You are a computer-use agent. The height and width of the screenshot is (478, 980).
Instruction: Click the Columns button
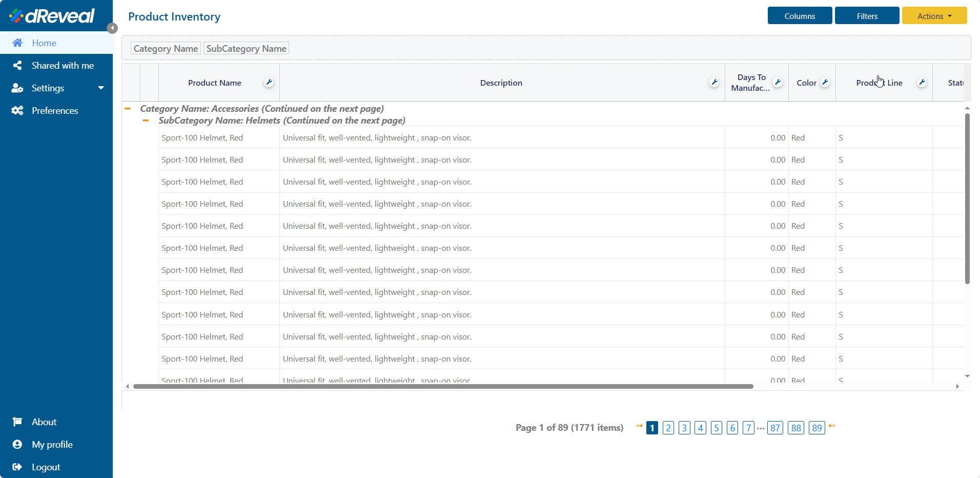(799, 16)
